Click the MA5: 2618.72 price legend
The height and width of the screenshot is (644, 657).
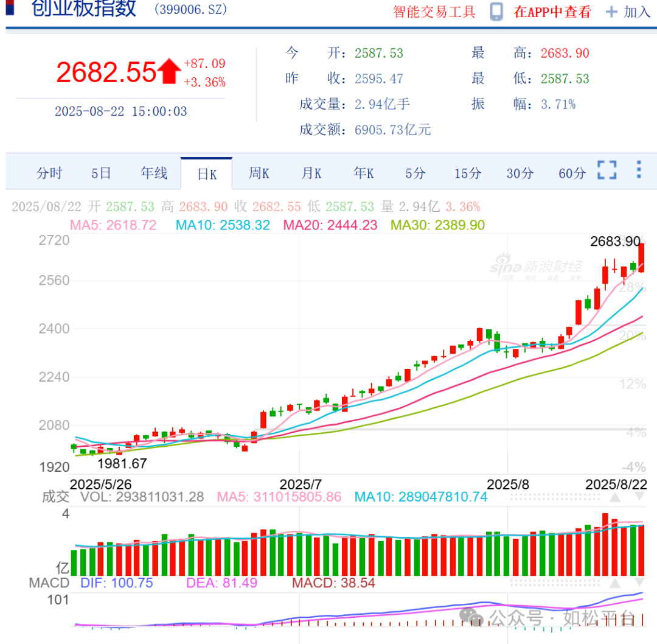click(113, 225)
